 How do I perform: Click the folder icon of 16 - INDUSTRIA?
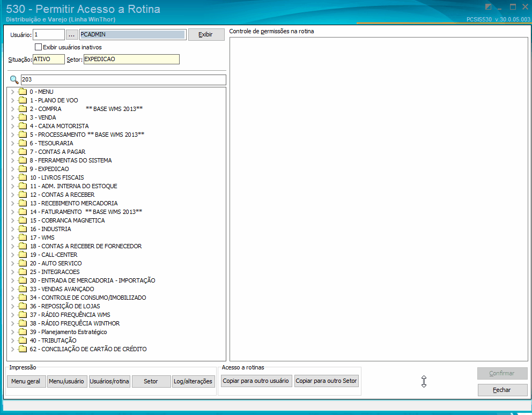point(23,229)
